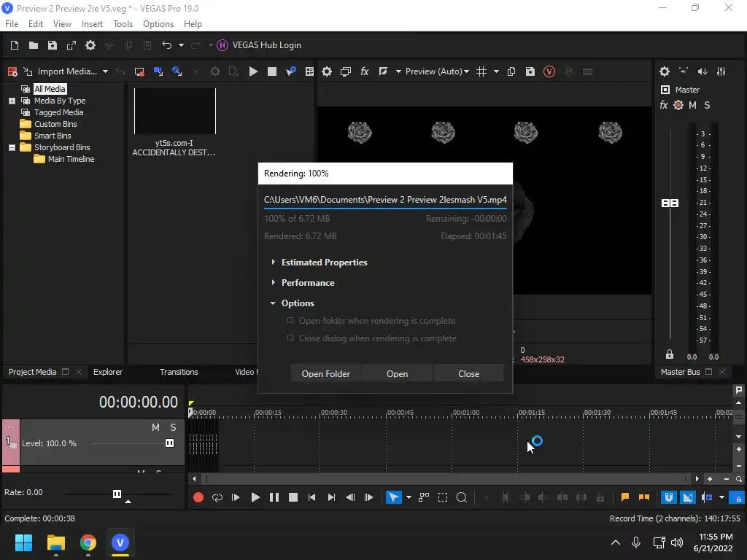The width and height of the screenshot is (747, 560).
Task: Solo the Master bus
Action: point(707,105)
